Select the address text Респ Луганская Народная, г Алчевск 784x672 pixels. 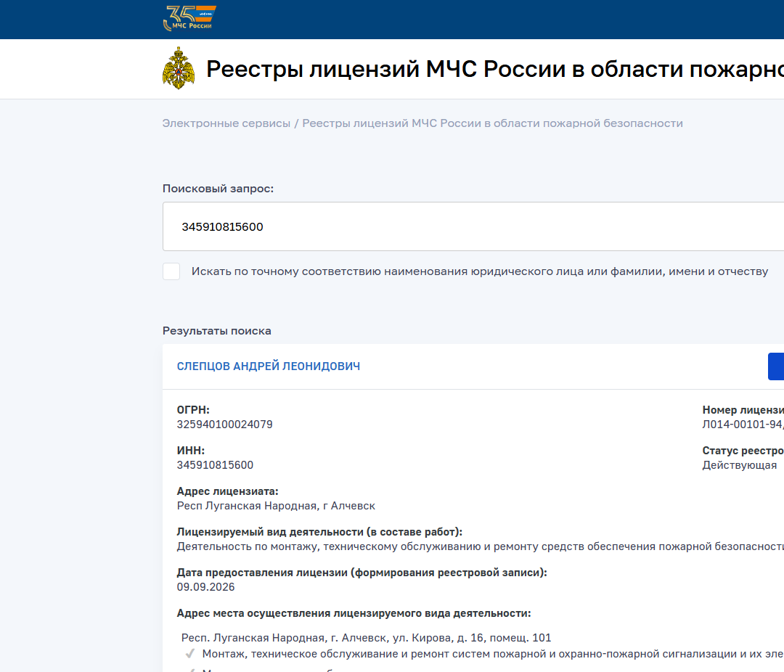point(276,506)
